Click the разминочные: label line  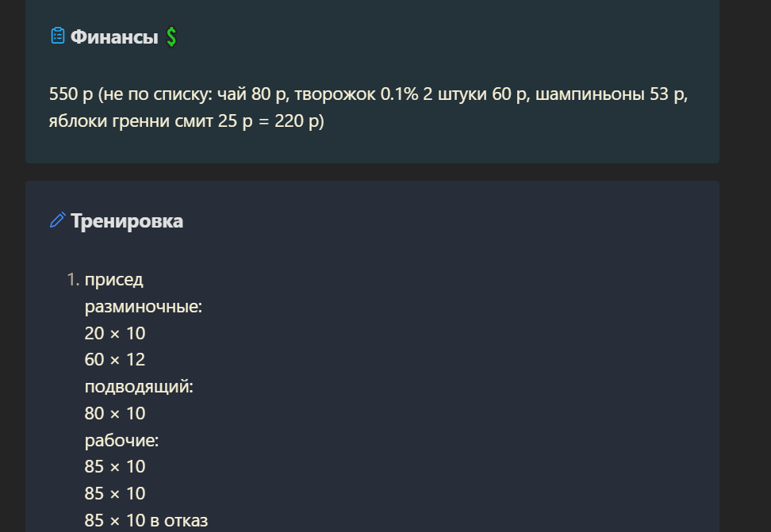[x=144, y=306]
